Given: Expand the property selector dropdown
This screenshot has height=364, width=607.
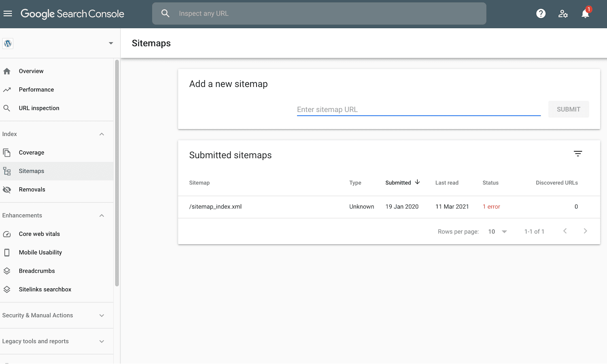Looking at the screenshot, I should point(110,43).
